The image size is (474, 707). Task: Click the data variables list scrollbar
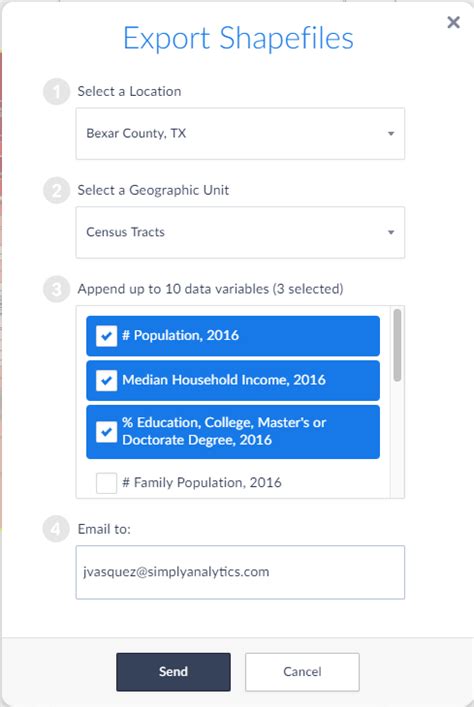(x=397, y=345)
